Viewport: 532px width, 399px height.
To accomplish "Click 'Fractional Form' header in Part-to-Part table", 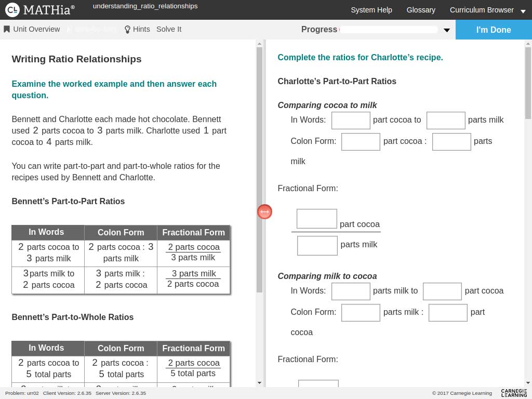I will tap(193, 232).
